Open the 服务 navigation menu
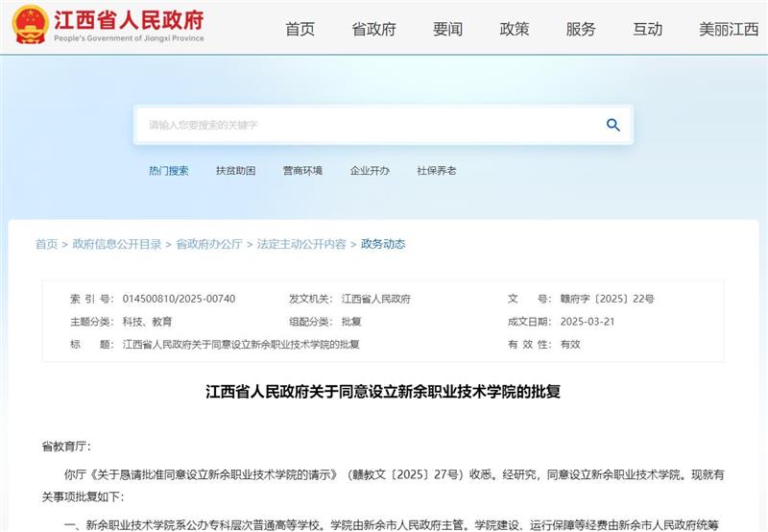The height and width of the screenshot is (532, 768). point(581,30)
